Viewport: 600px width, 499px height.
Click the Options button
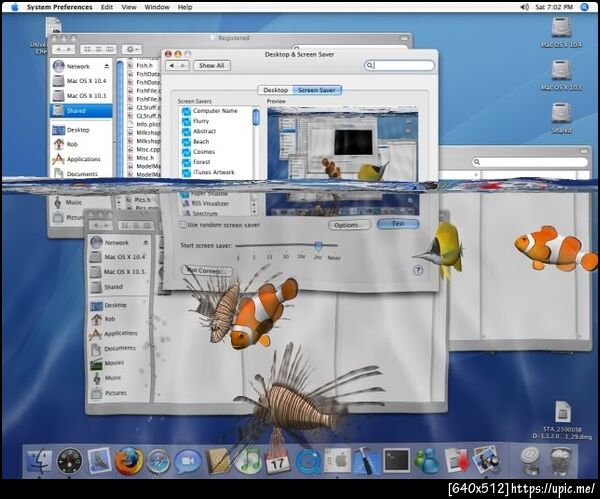tap(349, 225)
